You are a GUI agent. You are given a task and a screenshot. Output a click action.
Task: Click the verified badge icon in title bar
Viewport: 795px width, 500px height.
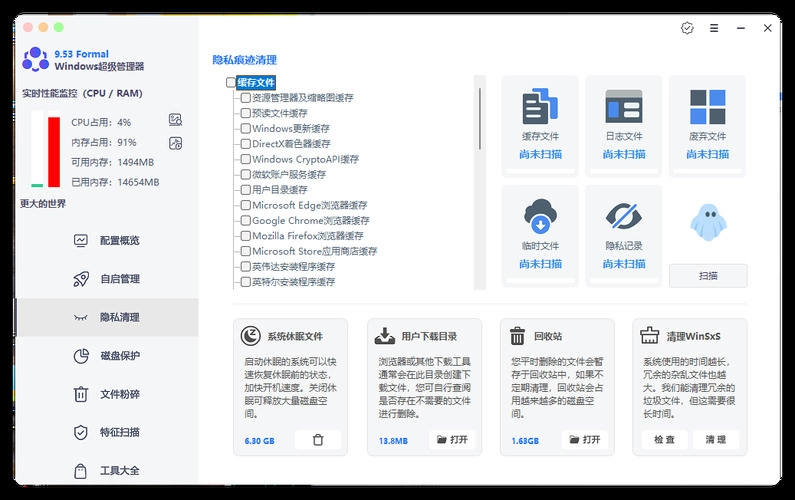pyautogui.click(x=687, y=28)
